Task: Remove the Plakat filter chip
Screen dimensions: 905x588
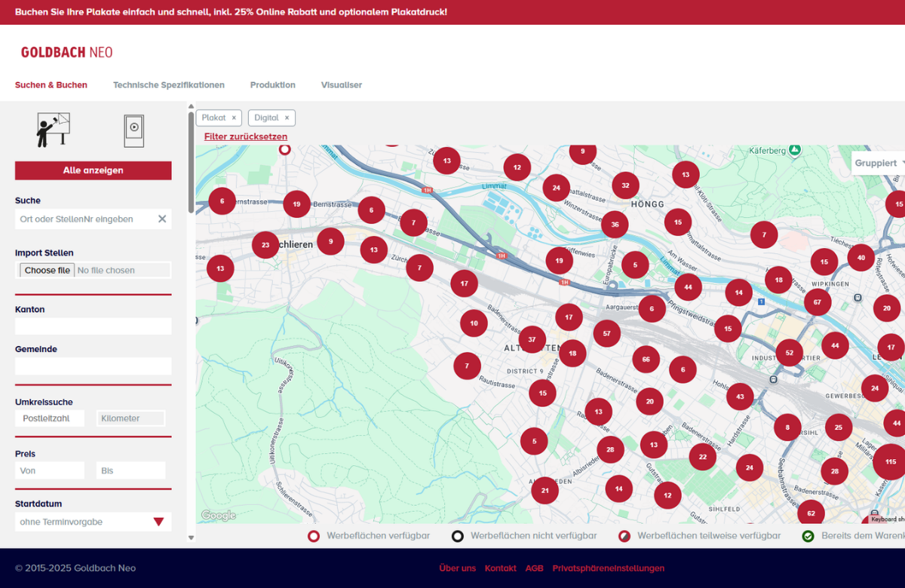Action: point(234,118)
